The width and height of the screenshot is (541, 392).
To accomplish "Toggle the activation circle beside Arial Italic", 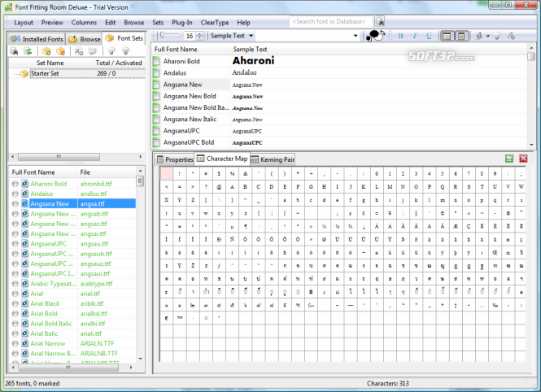I will 15,333.
